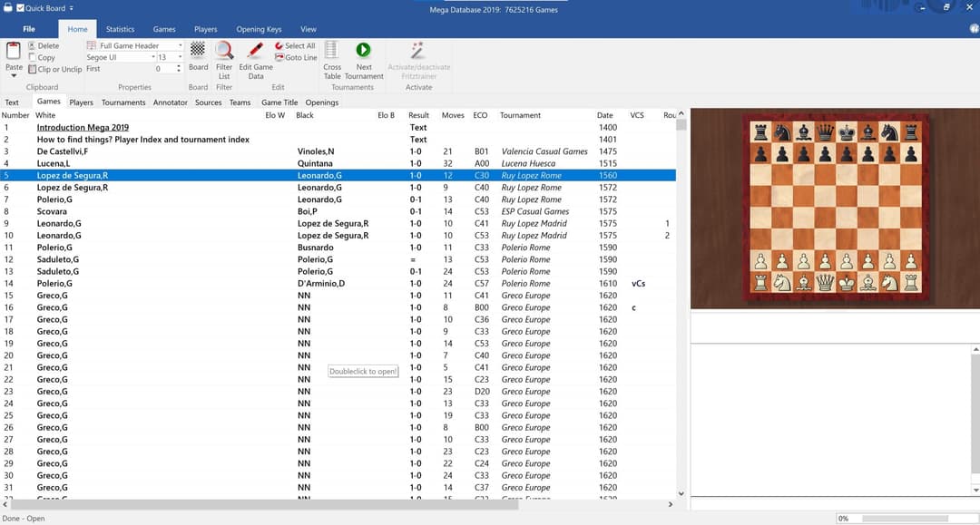
Task: Select the Lucena,L vs Quintana game row
Action: click(x=338, y=163)
